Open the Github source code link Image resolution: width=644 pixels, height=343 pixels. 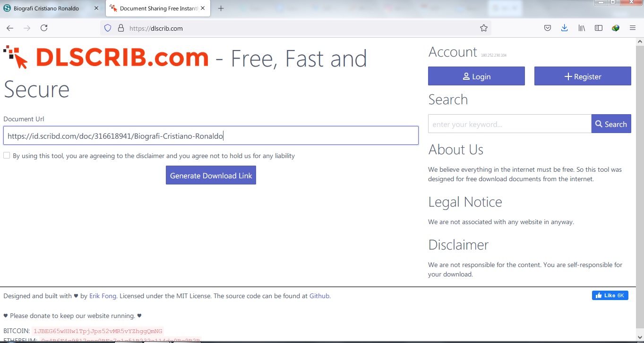319,296
